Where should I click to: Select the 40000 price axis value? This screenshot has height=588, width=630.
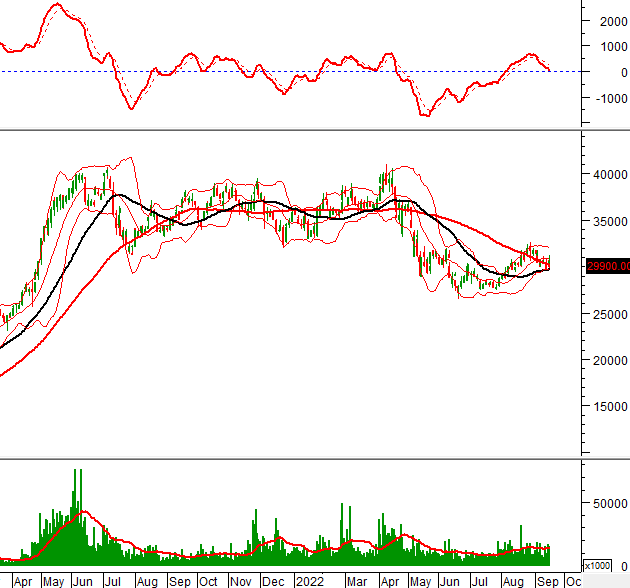[x=610, y=175]
